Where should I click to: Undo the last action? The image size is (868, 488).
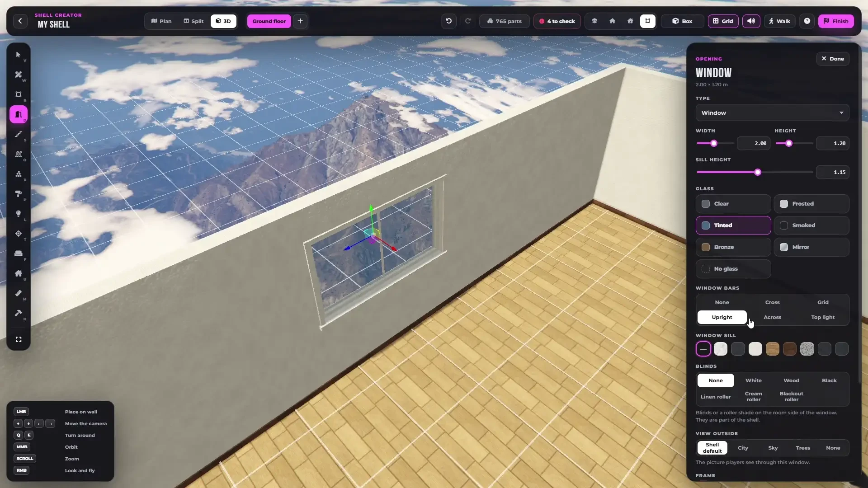(448, 21)
